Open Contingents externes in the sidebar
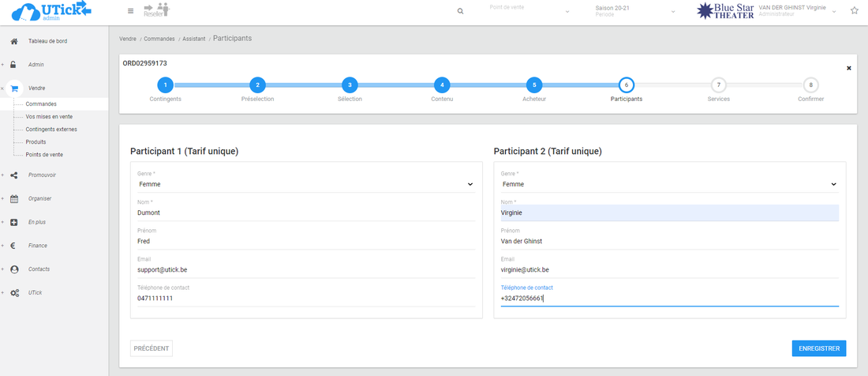 (51, 129)
